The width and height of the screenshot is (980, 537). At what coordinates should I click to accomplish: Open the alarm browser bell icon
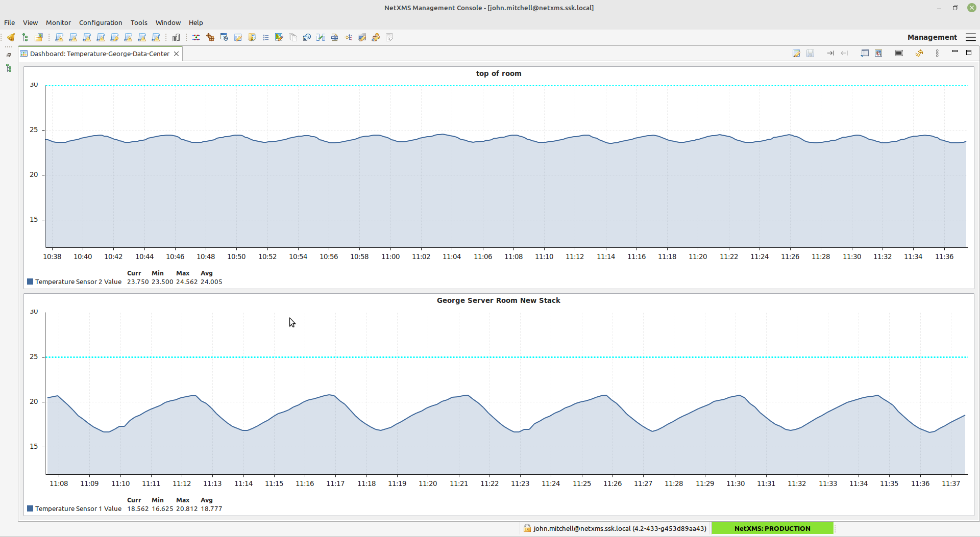[x=11, y=37]
